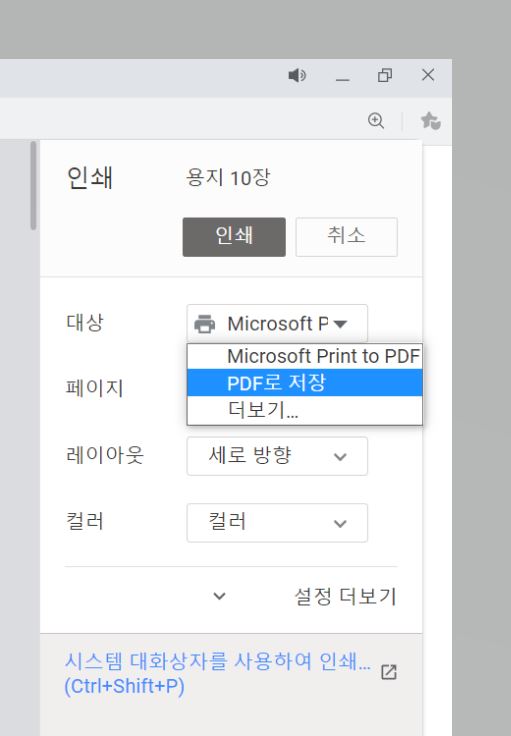
Task: Open the favorites star icon
Action: 430,121
